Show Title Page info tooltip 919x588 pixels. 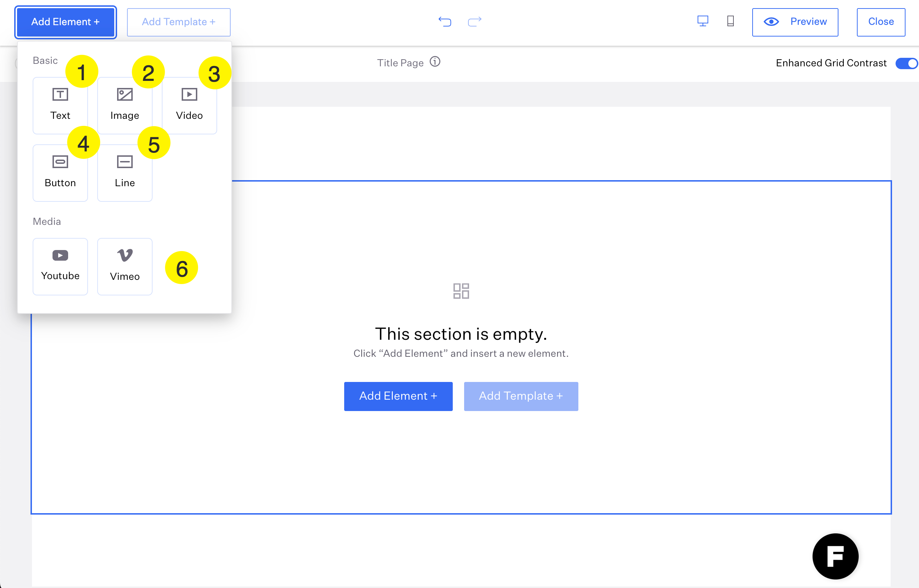click(435, 62)
